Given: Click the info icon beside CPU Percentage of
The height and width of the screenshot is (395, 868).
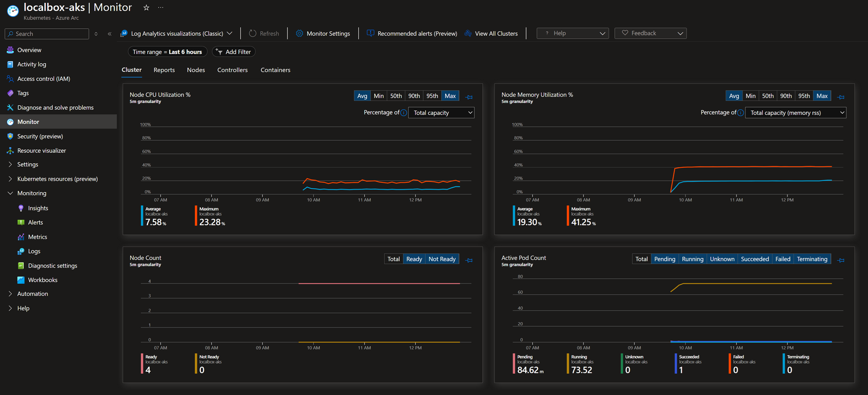Looking at the screenshot, I should (x=404, y=113).
